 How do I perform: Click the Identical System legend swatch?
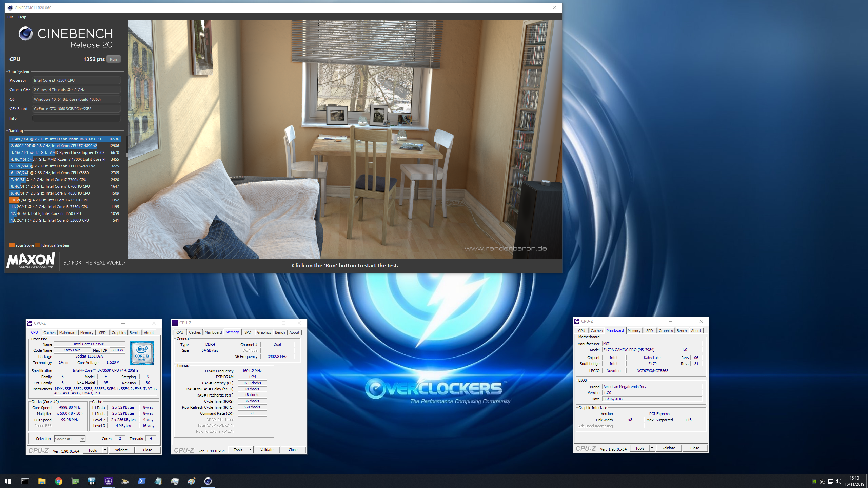tap(38, 245)
